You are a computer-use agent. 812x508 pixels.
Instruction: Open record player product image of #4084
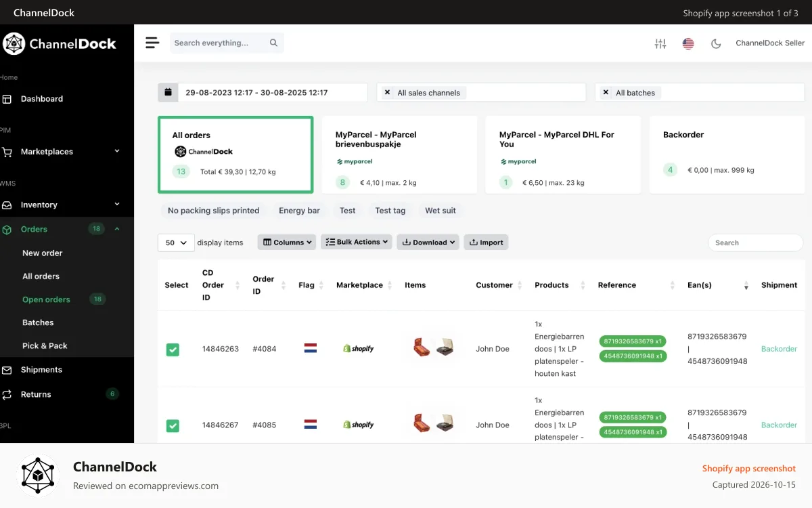click(444, 348)
